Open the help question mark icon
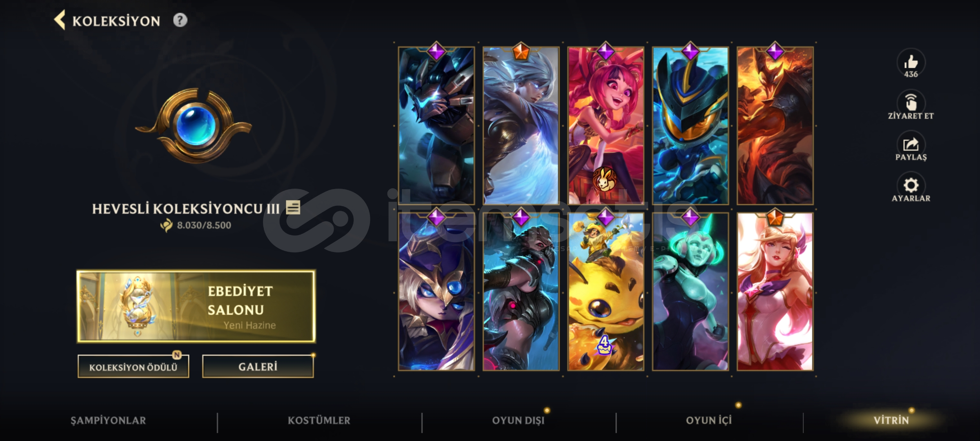 [x=180, y=20]
